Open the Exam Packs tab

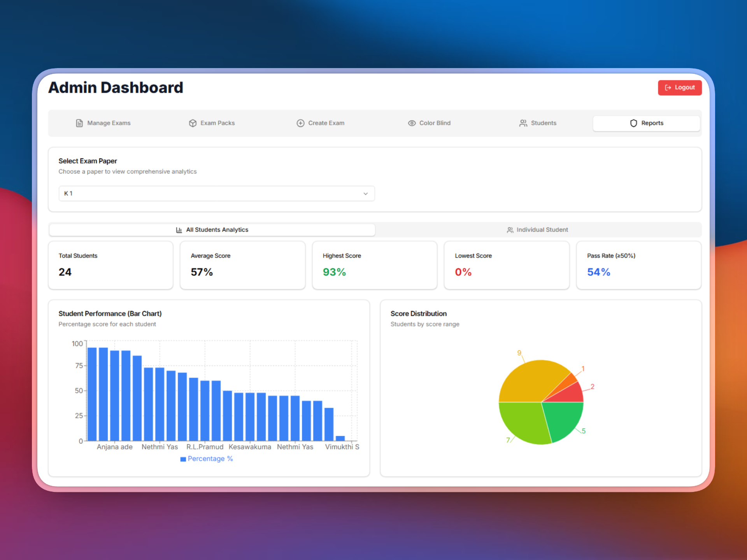point(217,123)
